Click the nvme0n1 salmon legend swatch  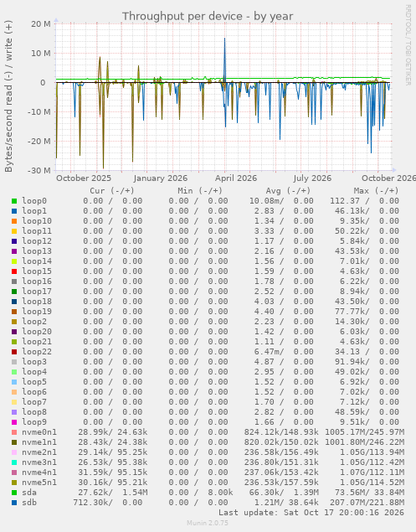(14, 432)
